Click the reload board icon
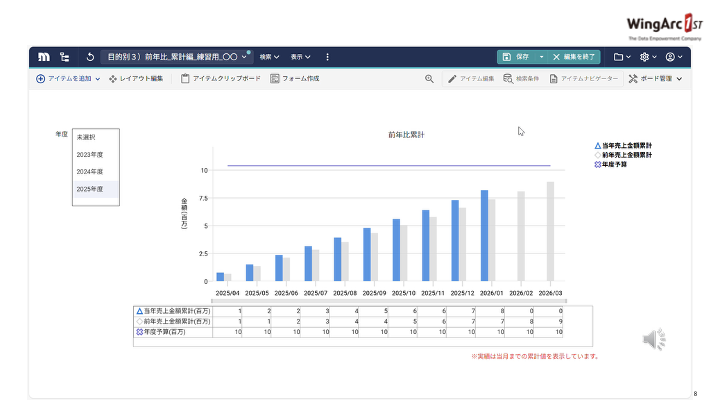 [x=91, y=57]
